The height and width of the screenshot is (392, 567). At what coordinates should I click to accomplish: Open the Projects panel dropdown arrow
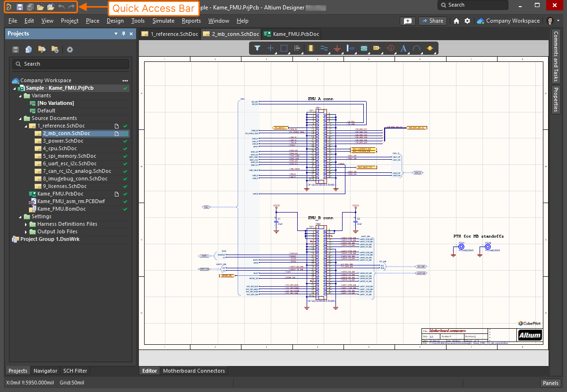116,34
